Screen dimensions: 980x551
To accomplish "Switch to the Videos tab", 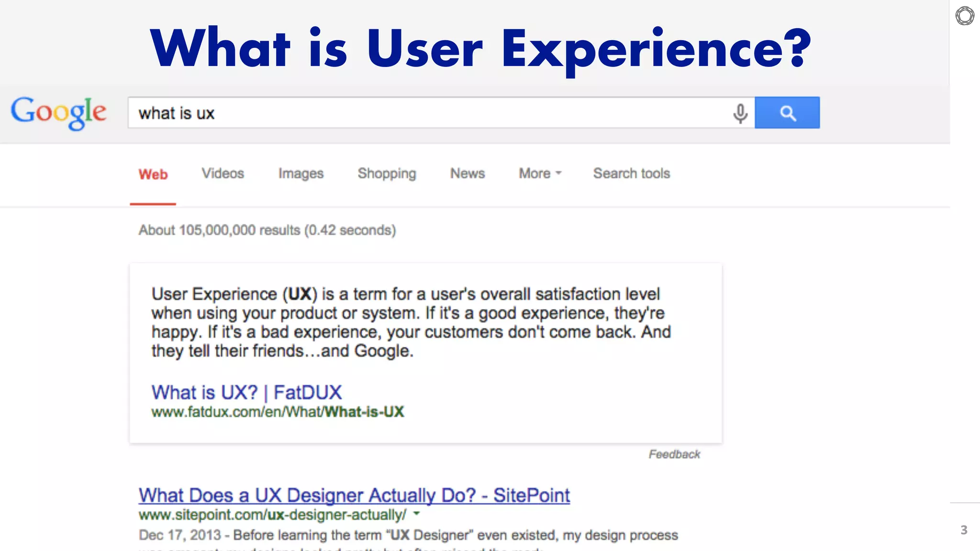I will tap(223, 173).
